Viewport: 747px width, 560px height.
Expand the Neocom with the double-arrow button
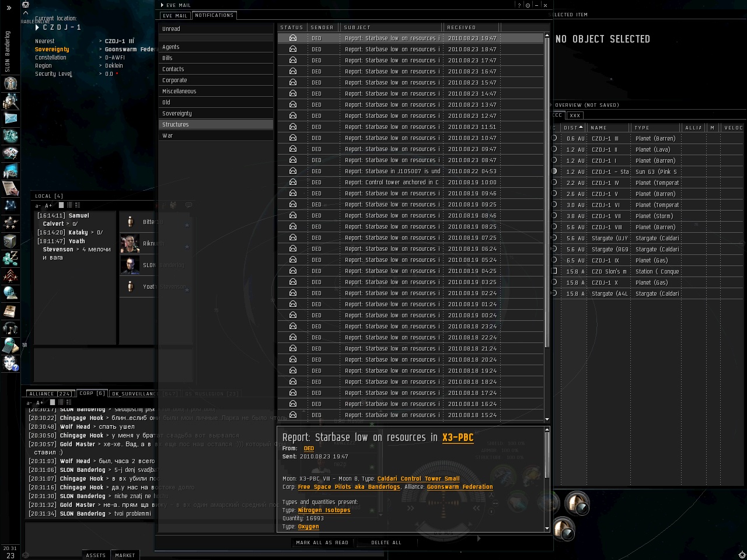point(9,8)
